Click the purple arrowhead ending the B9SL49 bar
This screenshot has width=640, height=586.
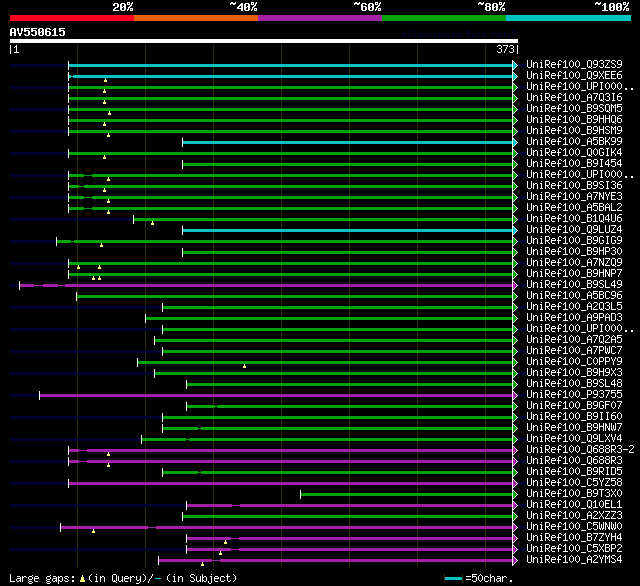[515, 286]
